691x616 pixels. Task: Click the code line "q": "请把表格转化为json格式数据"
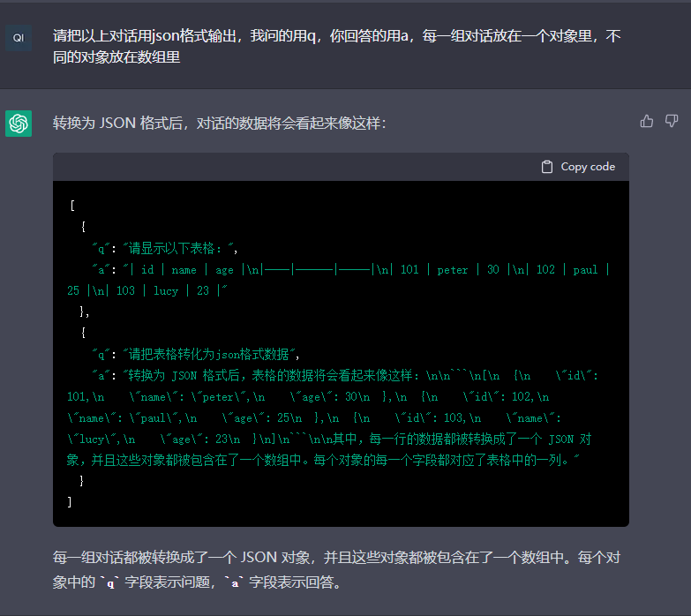(196, 354)
